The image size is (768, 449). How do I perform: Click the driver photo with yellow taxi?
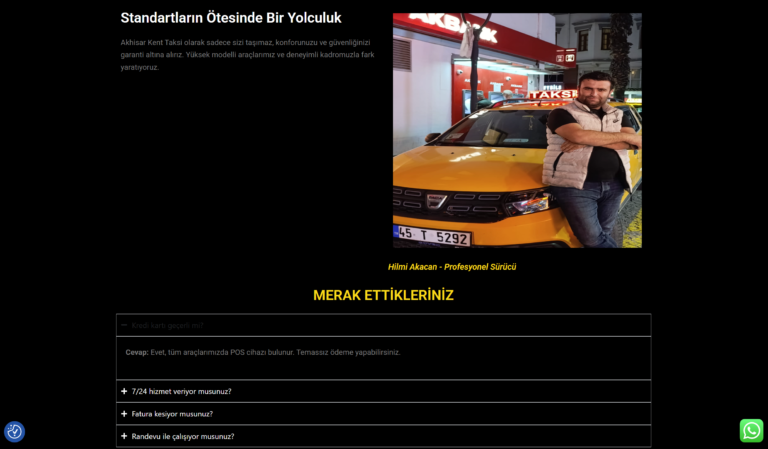(517, 130)
